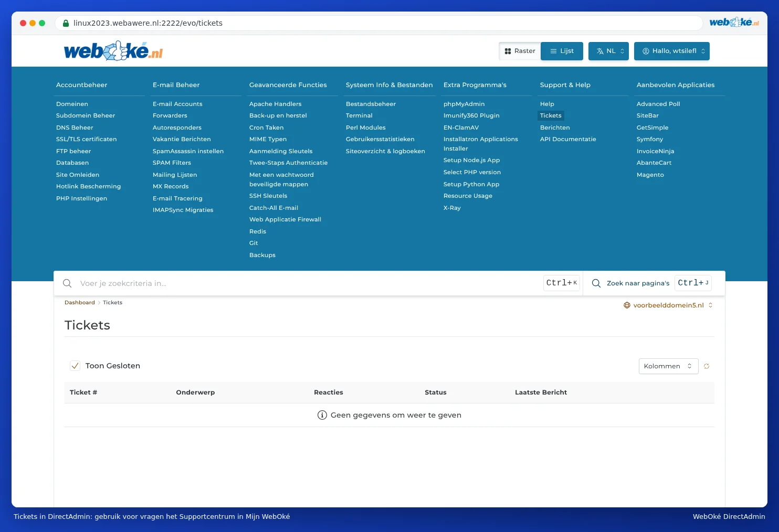This screenshot has height=532, width=779.
Task: Click the refresh icon beside Kolommen
Action: point(707,366)
